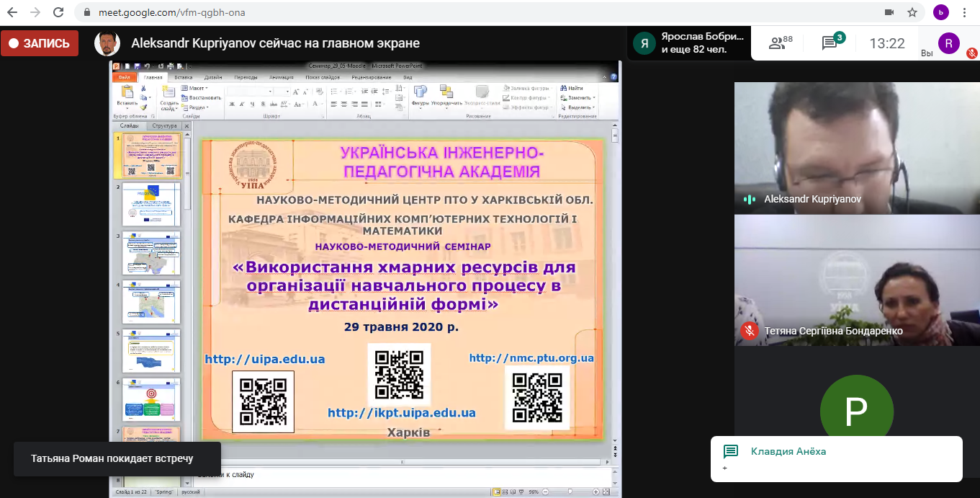Screen dimensions: 980x498
Task: Open the Структура tab in slide pane
Action: (164, 125)
